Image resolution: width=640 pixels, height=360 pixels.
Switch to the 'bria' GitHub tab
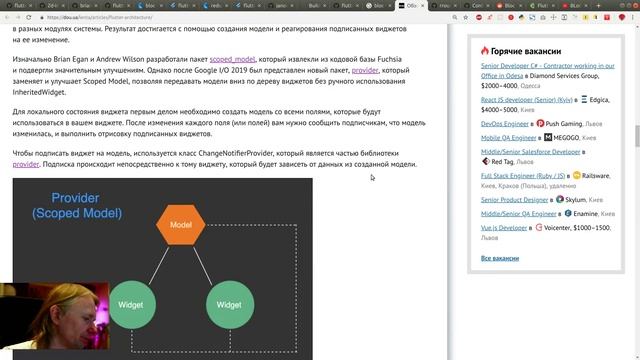pos(84,6)
